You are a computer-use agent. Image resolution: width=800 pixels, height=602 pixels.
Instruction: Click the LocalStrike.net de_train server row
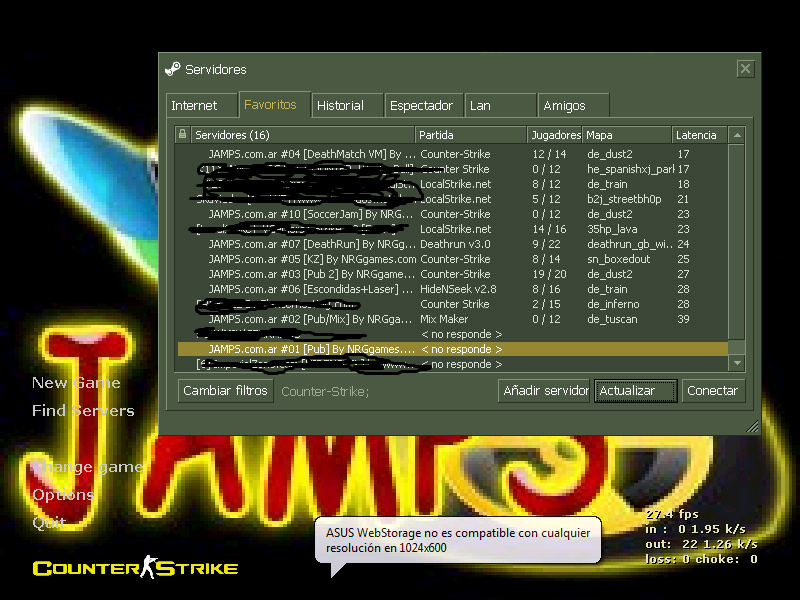[x=452, y=184]
